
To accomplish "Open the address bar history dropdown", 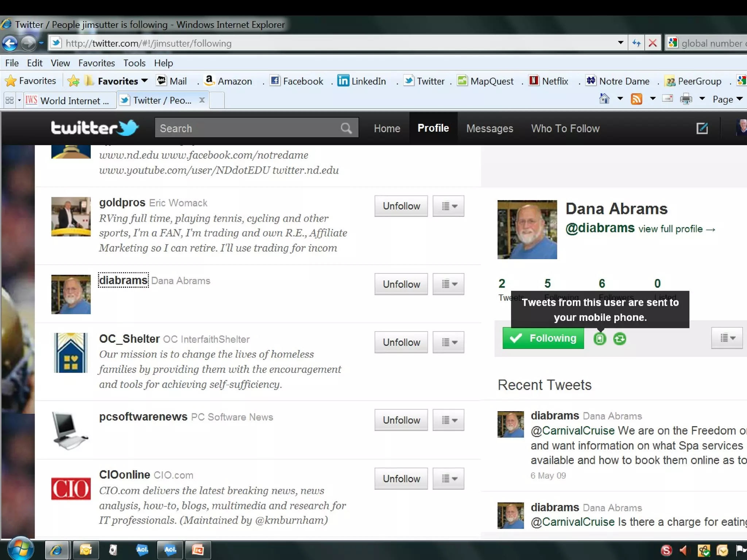I will click(x=620, y=43).
